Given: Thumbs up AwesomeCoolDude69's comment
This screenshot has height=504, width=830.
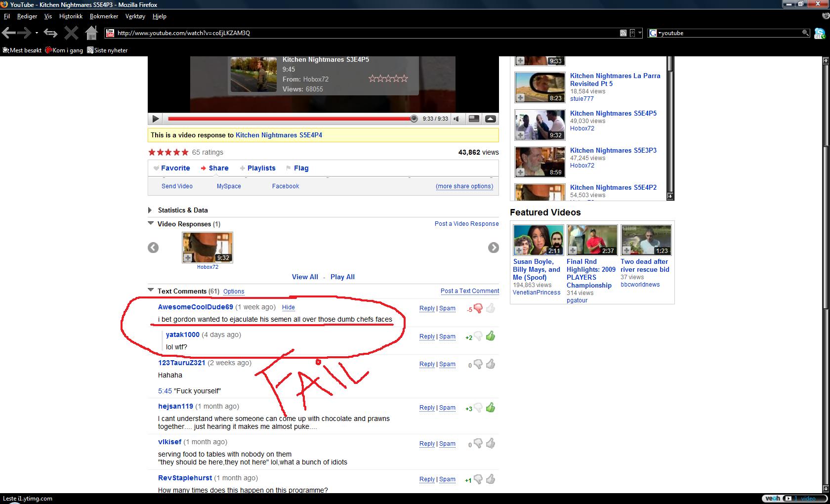Looking at the screenshot, I should click(x=491, y=308).
